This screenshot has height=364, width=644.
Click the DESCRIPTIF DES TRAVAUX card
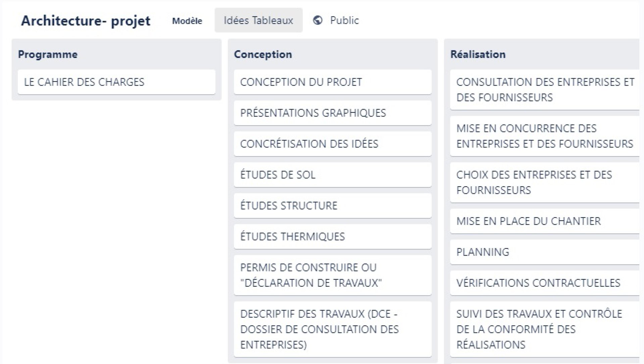[333, 329]
